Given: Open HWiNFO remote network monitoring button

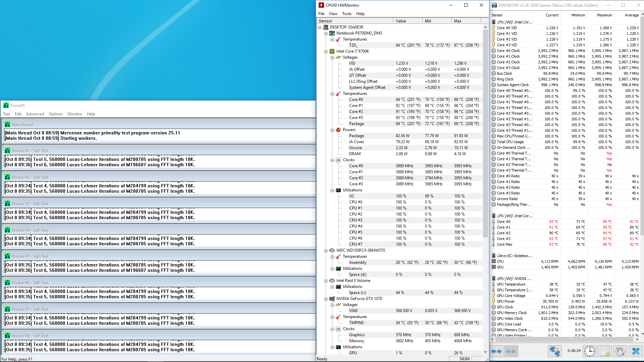Looking at the screenshot, I should coord(554,351).
